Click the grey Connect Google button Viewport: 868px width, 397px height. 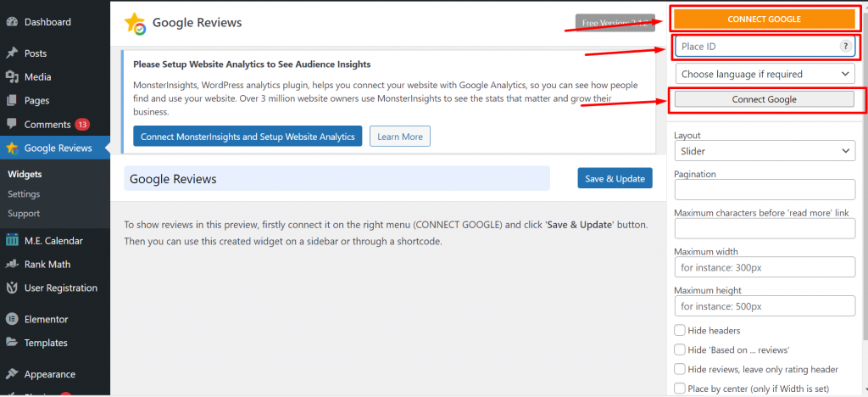764,99
